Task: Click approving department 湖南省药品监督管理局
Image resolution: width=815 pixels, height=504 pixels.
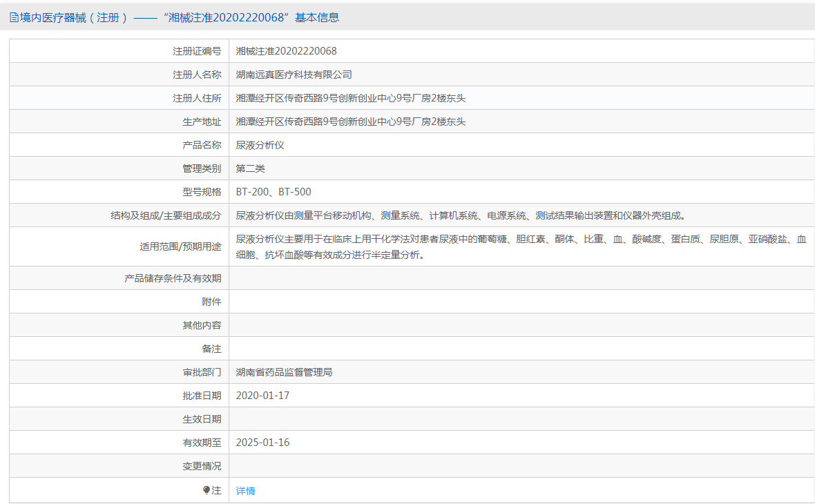Action: pyautogui.click(x=284, y=372)
